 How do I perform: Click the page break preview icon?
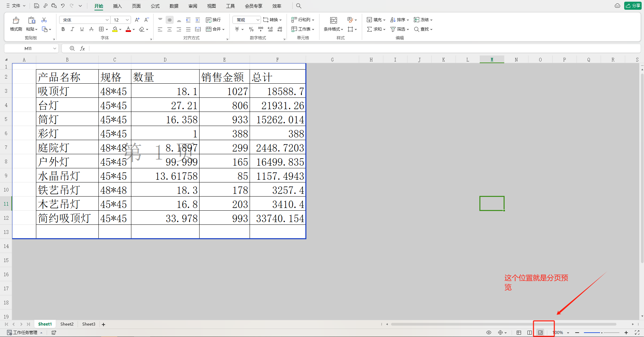pos(540,333)
